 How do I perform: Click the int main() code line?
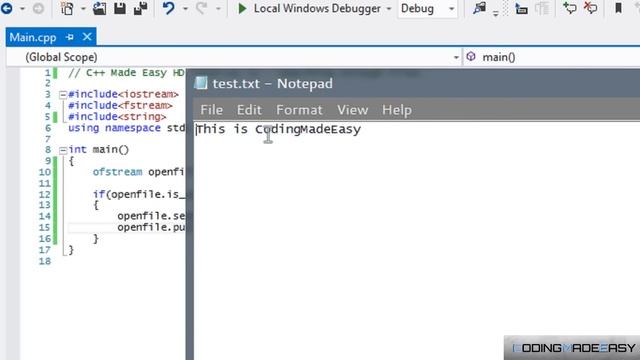point(98,149)
